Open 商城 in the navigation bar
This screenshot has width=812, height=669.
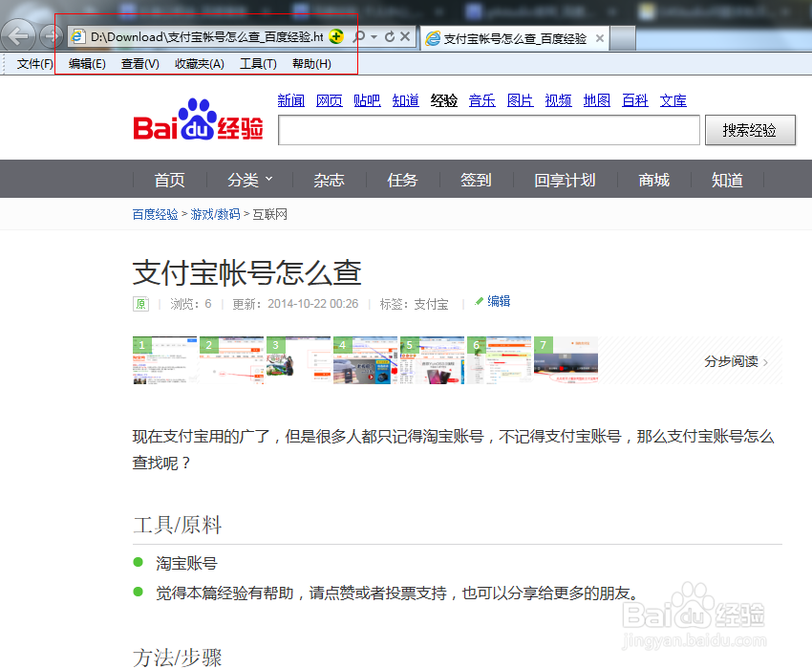coord(654,180)
